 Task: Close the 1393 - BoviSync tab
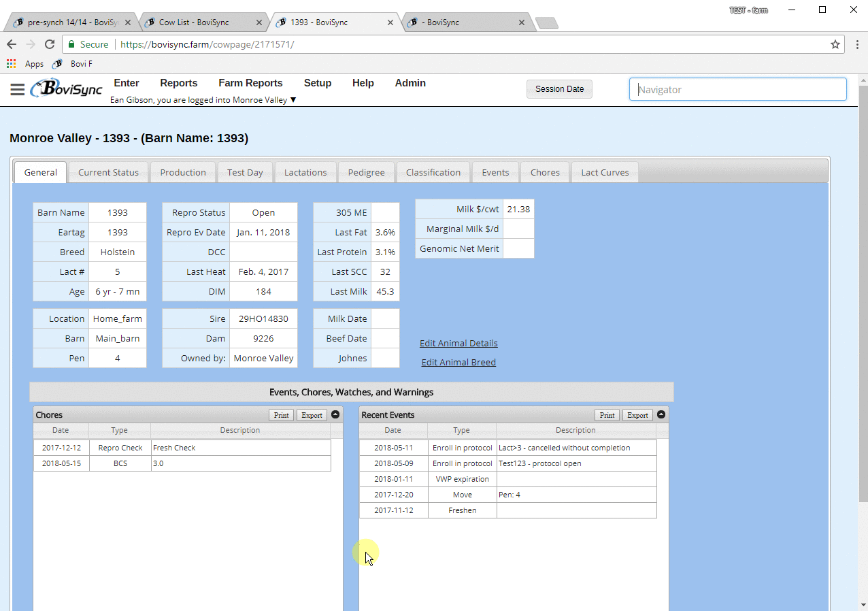390,22
